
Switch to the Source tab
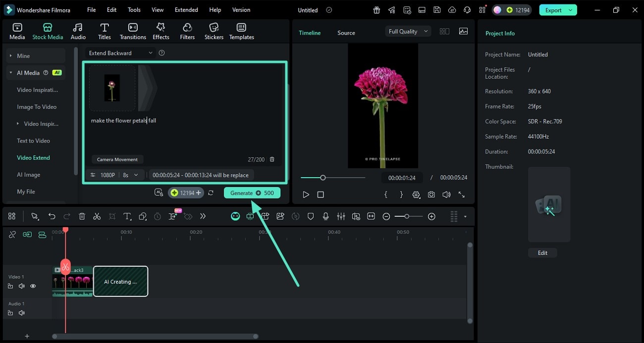(x=346, y=33)
